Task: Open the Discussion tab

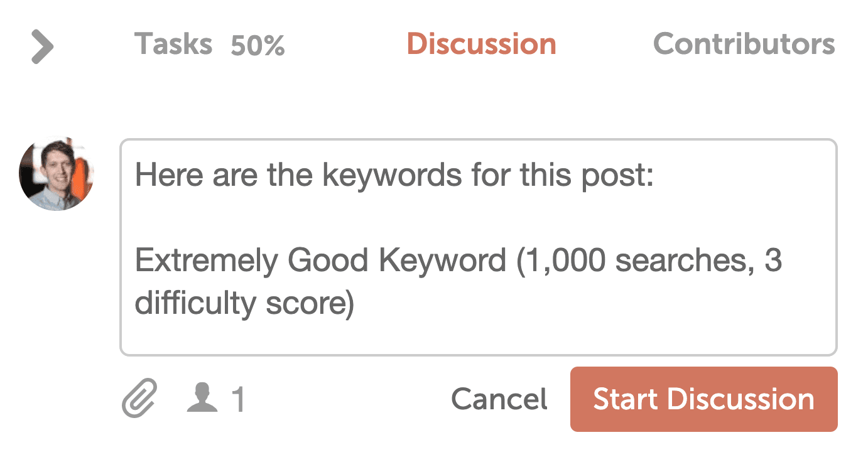Action: click(481, 45)
